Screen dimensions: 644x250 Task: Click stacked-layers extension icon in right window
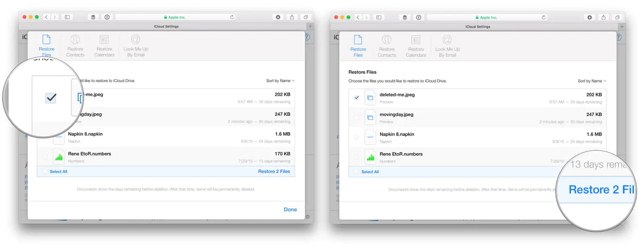(405, 17)
